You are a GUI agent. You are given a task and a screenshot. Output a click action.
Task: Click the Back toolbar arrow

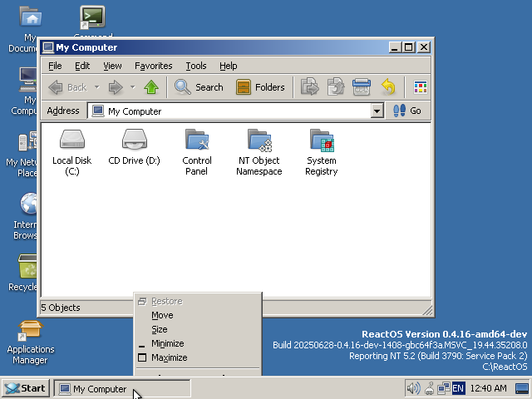pyautogui.click(x=67, y=87)
